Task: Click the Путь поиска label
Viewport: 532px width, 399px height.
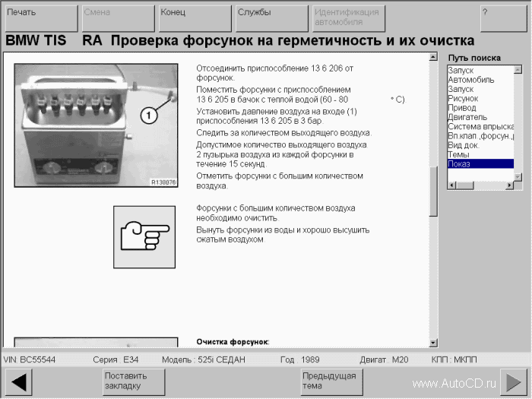Action: 474,58
